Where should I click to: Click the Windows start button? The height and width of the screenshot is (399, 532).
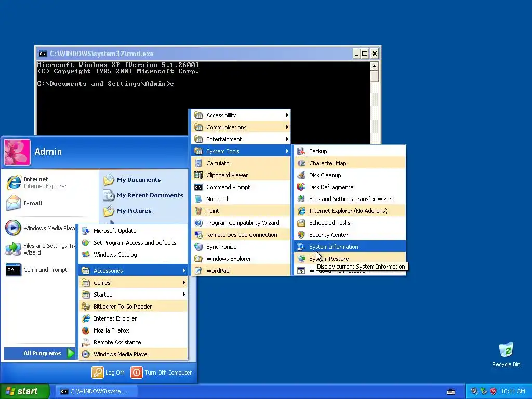[x=25, y=391]
